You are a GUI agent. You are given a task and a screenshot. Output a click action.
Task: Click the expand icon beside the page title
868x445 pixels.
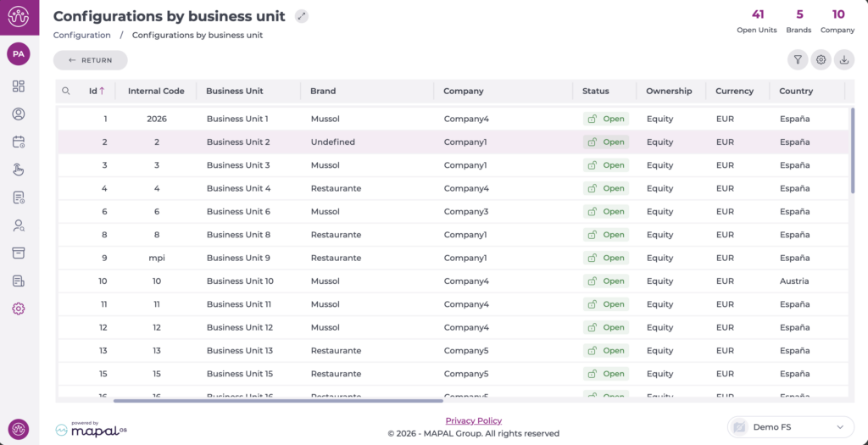302,16
